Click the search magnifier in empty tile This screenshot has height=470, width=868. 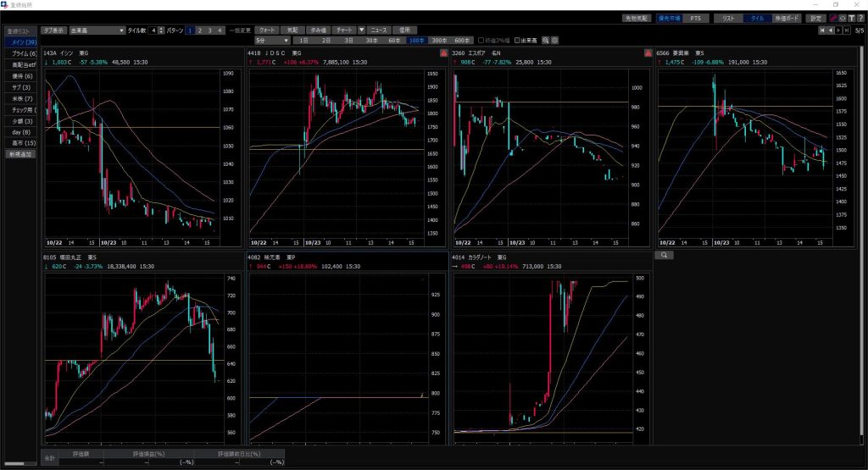coord(665,254)
